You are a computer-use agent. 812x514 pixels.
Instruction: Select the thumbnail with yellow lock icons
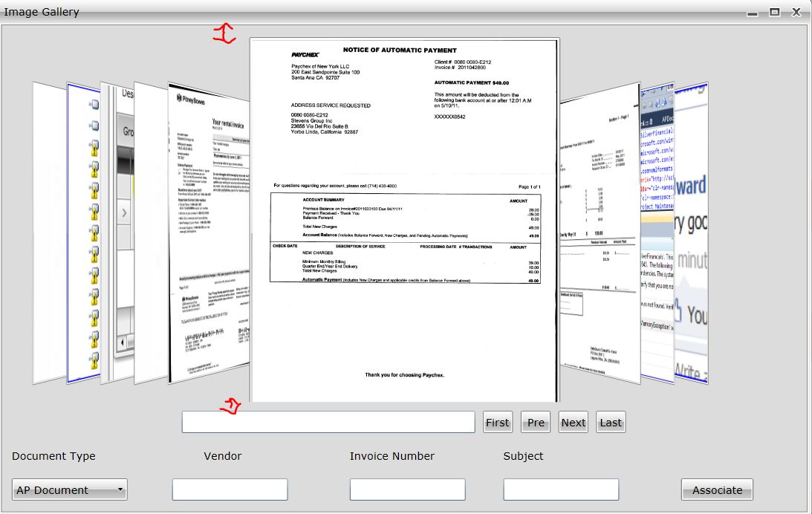pos(83,233)
